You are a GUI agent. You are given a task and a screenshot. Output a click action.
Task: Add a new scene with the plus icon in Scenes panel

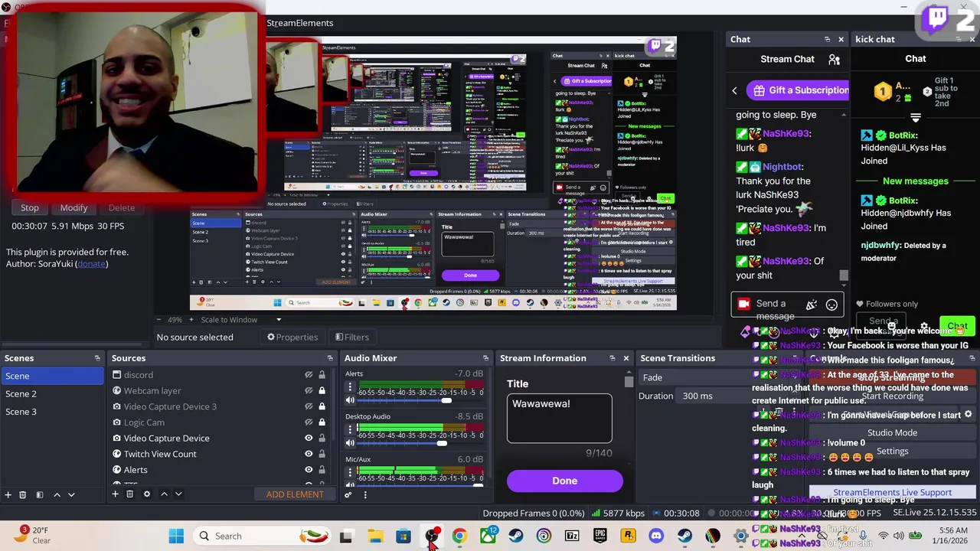tap(8, 494)
